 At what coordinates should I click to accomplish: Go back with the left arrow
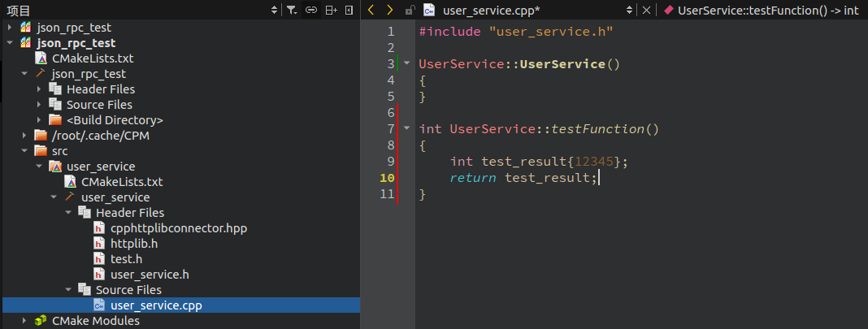(371, 10)
